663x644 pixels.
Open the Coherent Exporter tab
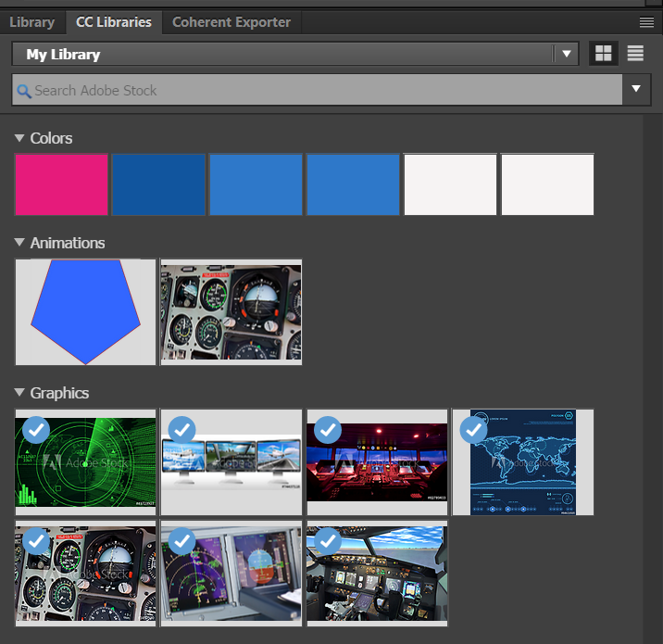[231, 22]
